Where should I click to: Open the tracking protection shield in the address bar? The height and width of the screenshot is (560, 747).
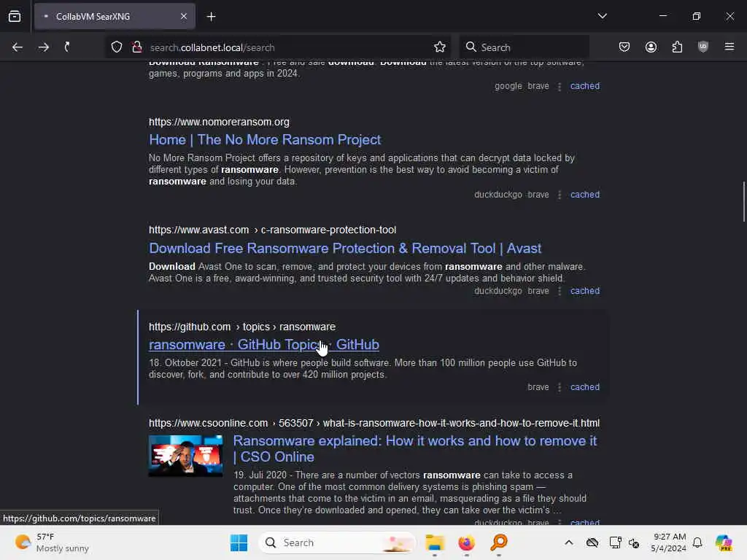pyautogui.click(x=117, y=47)
